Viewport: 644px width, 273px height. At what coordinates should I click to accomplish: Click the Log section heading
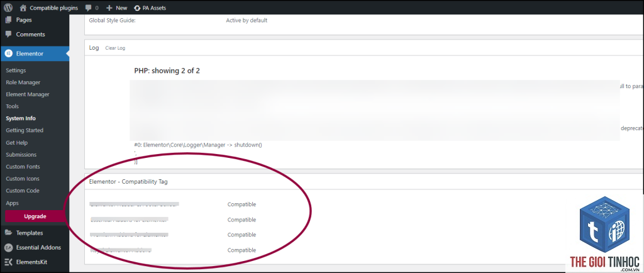tap(94, 48)
